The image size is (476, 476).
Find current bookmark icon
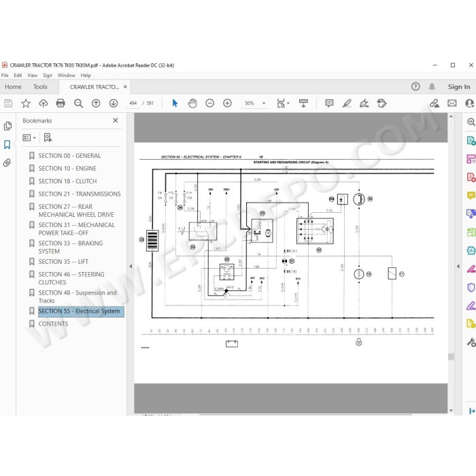coord(48,138)
